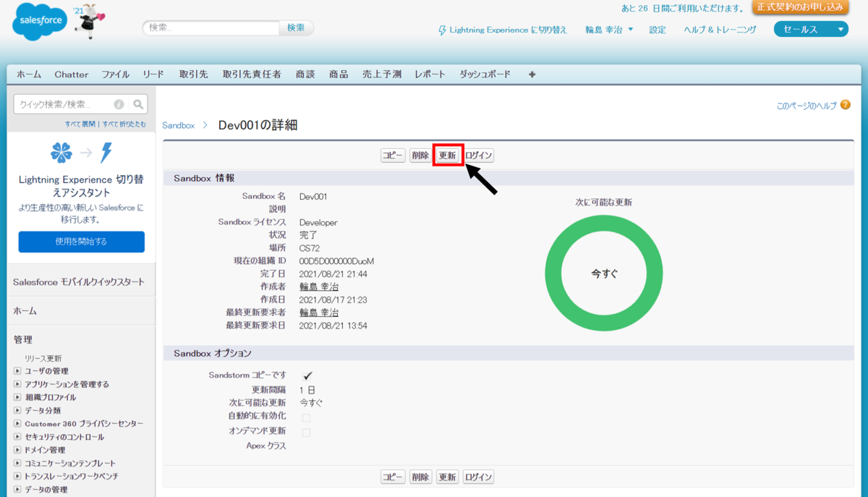Expand the データ分類 tree node

coord(17,410)
